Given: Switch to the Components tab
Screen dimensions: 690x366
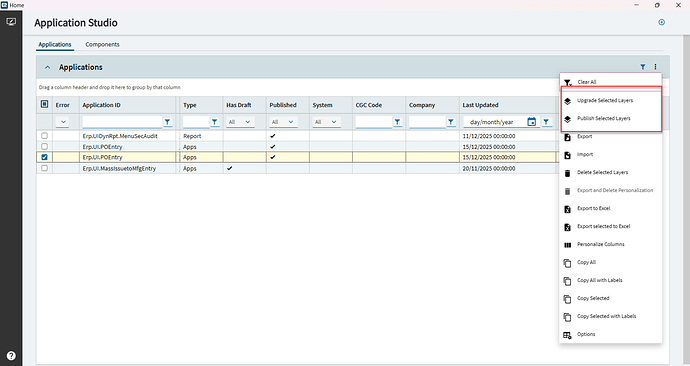Looking at the screenshot, I should [x=102, y=44].
